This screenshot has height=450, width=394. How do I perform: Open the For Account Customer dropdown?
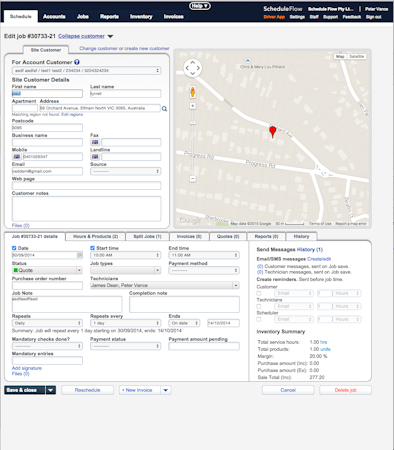coord(87,71)
